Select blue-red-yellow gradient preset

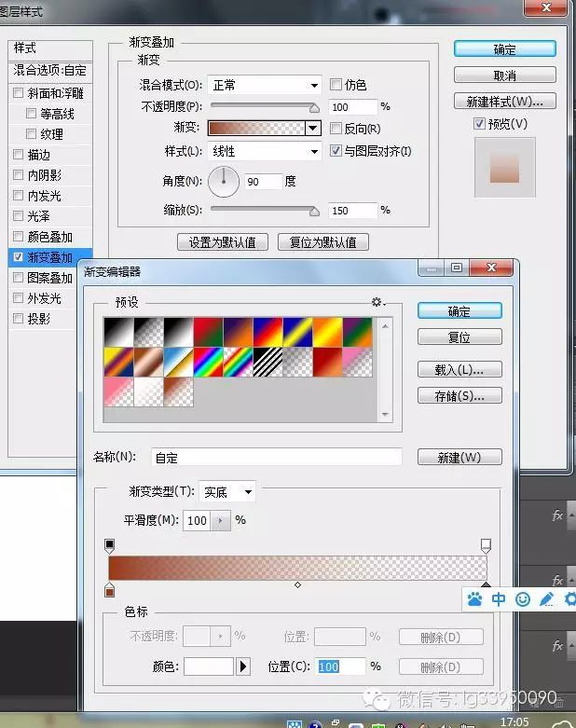(267, 332)
